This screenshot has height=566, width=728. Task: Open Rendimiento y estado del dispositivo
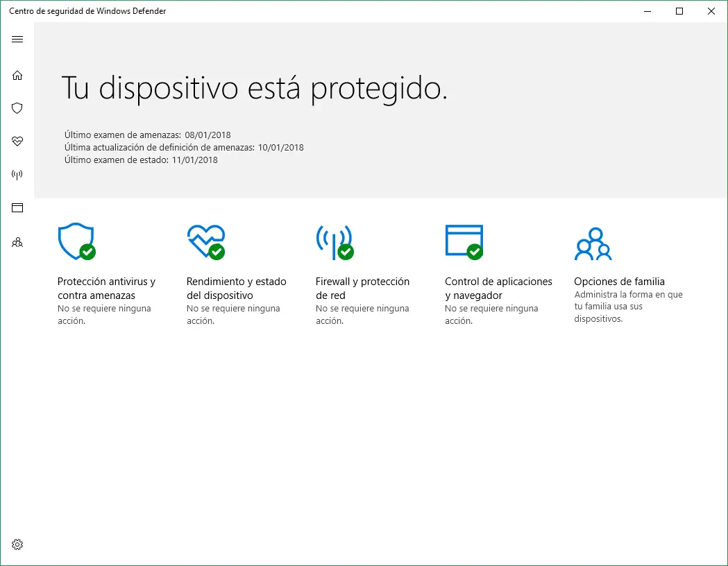[237, 288]
